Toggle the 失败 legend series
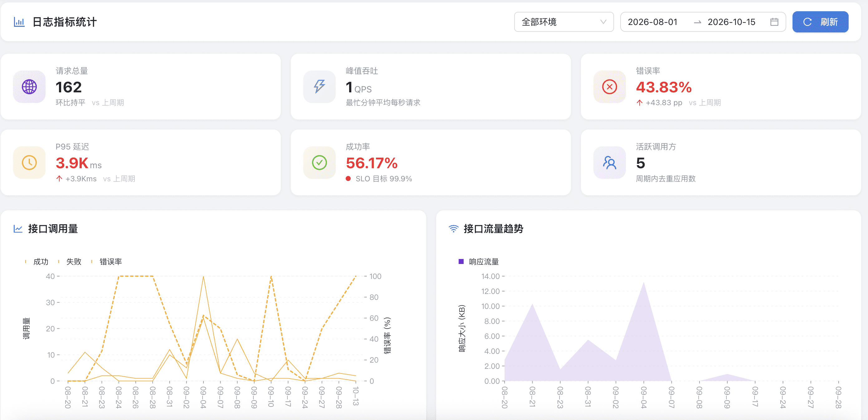Image resolution: width=868 pixels, height=420 pixels. (x=70, y=261)
